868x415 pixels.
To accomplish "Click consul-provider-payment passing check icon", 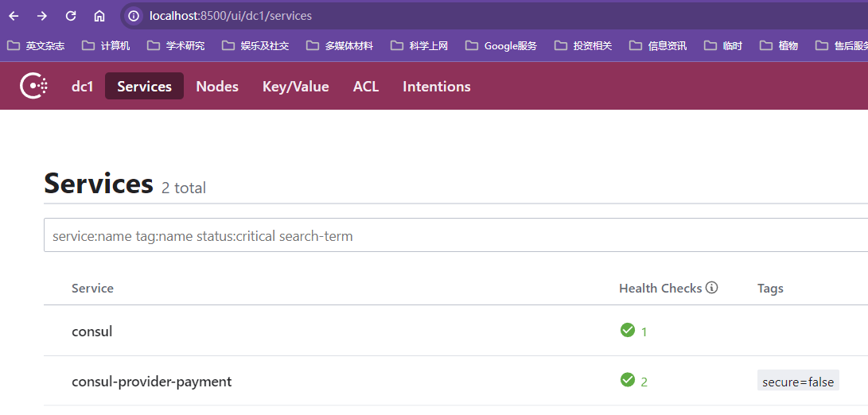I will (627, 380).
